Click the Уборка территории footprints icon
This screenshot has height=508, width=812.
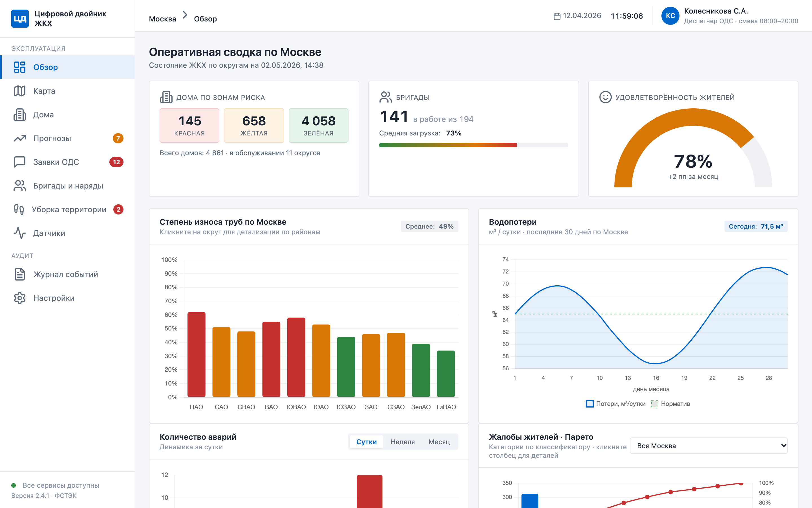pos(19,210)
